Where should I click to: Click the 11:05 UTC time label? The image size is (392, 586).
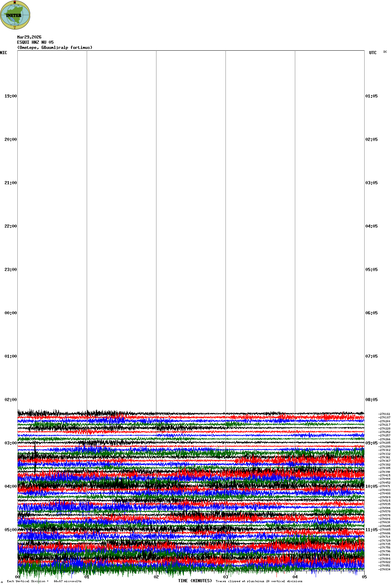point(371,530)
